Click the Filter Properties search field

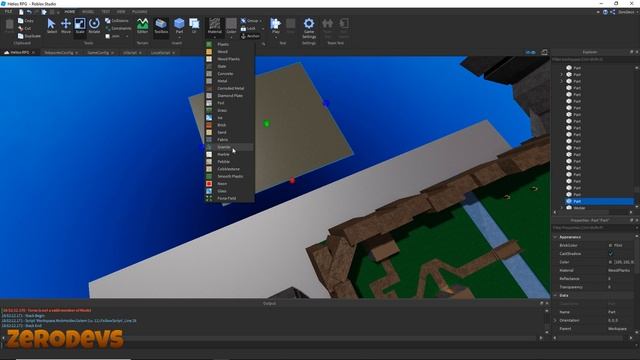pos(594,228)
